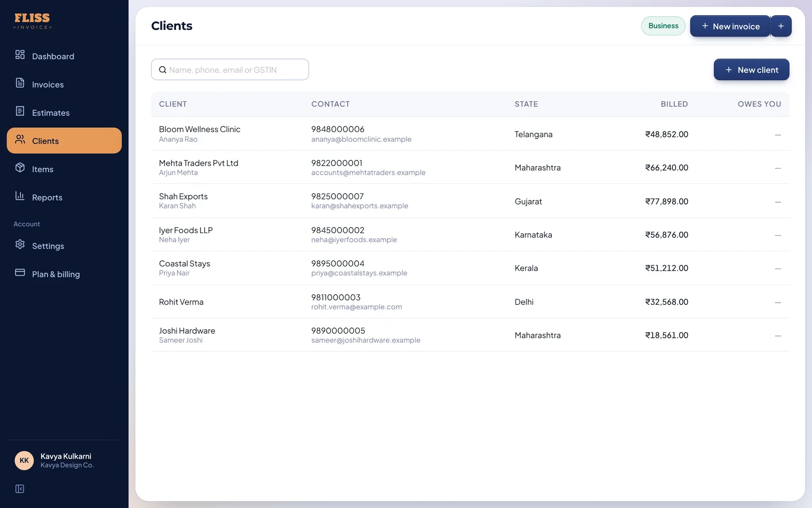Click the ₹18,561.00 billed amount

point(666,335)
